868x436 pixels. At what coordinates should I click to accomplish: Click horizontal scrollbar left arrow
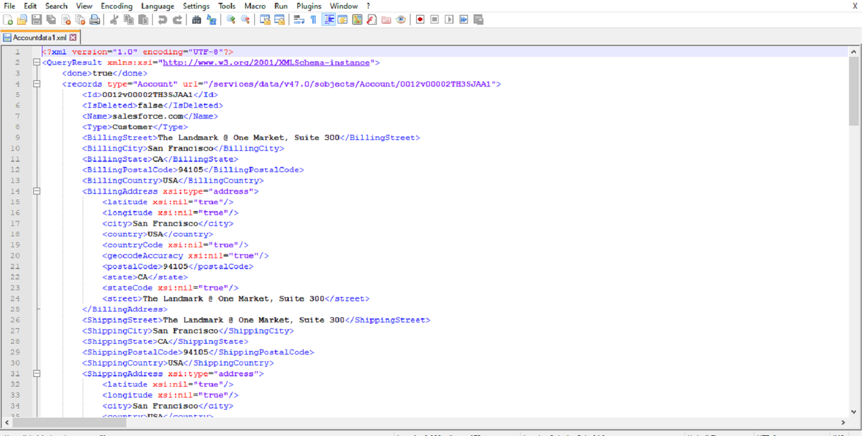coord(6,422)
